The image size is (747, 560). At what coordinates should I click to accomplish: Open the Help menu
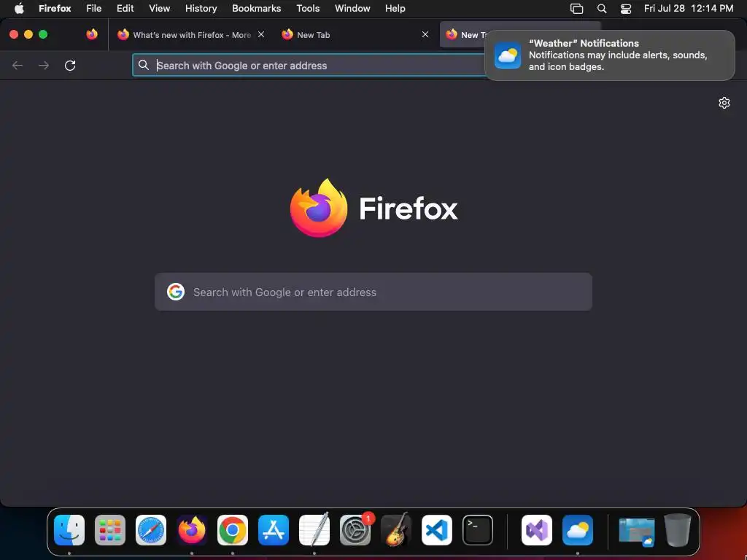point(395,9)
